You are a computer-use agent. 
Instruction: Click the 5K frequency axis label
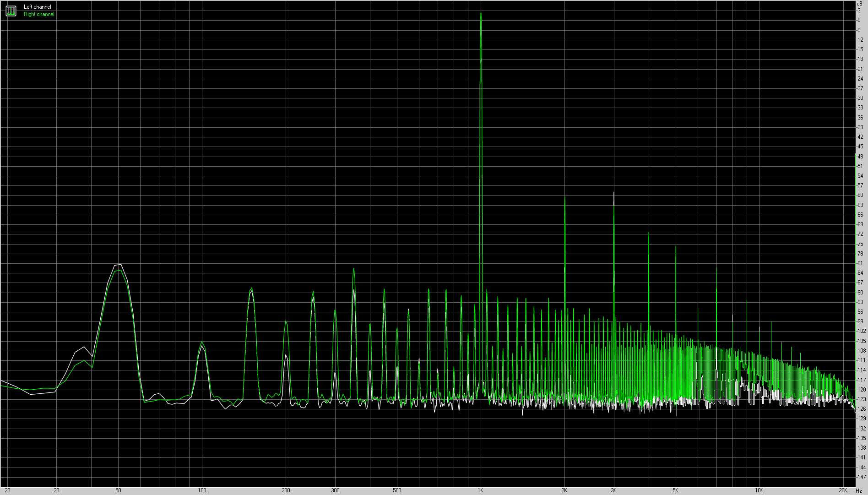(675, 490)
